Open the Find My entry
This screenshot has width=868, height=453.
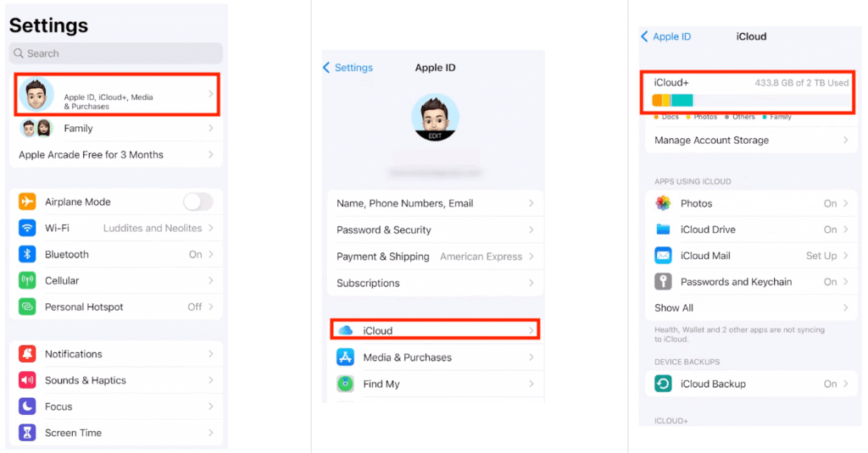(x=435, y=384)
